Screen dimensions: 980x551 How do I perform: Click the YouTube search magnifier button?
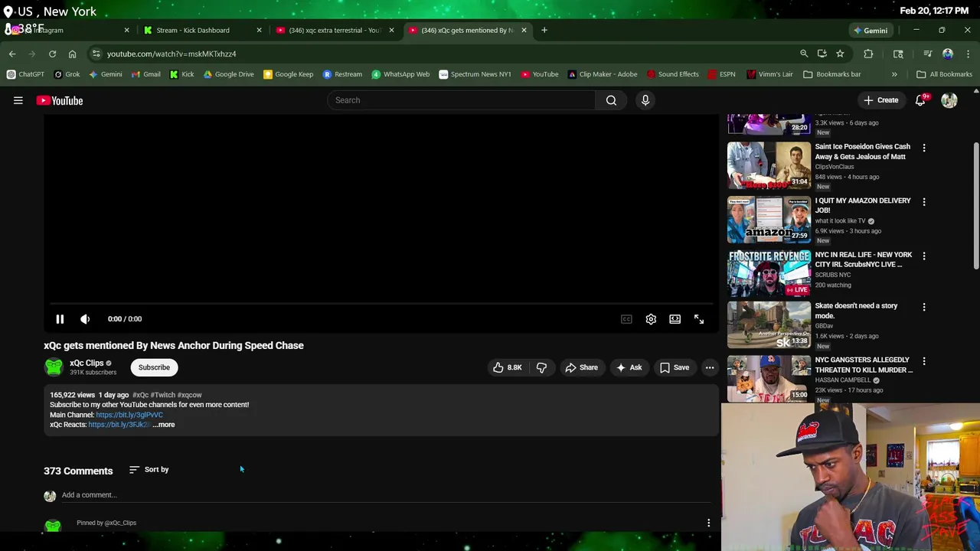click(611, 100)
